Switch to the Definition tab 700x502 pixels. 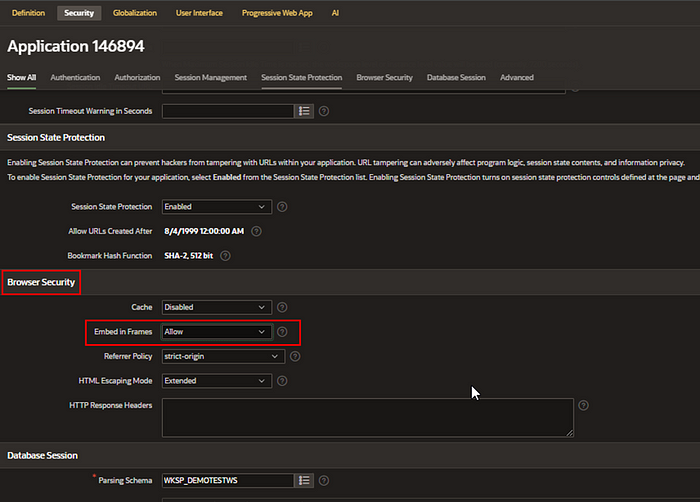(29, 13)
